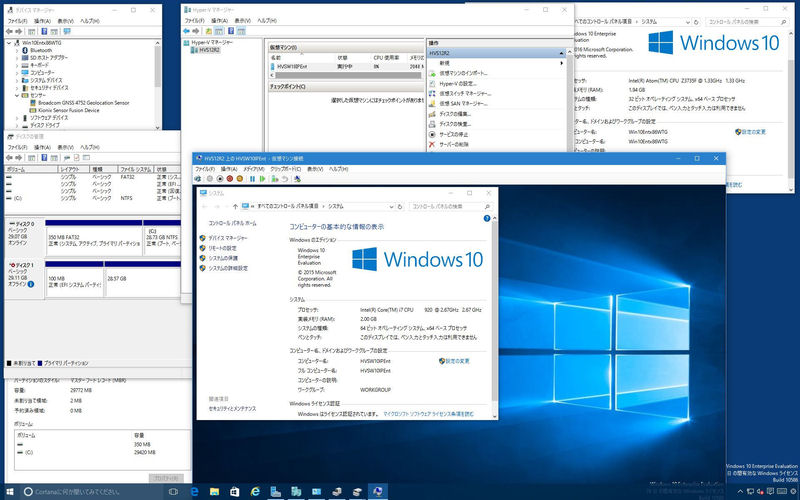
Task: Click the green Reset VM icon
Action: (x=262, y=179)
